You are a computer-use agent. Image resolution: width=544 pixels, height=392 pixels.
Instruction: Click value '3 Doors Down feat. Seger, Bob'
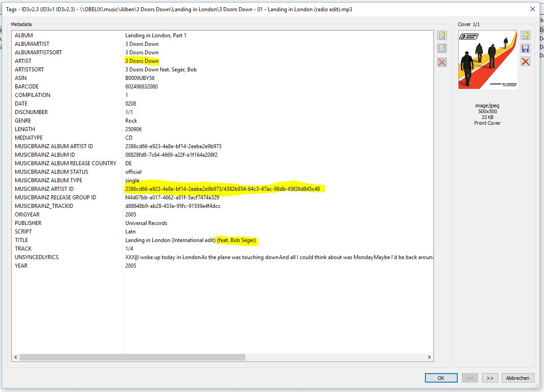coord(161,70)
